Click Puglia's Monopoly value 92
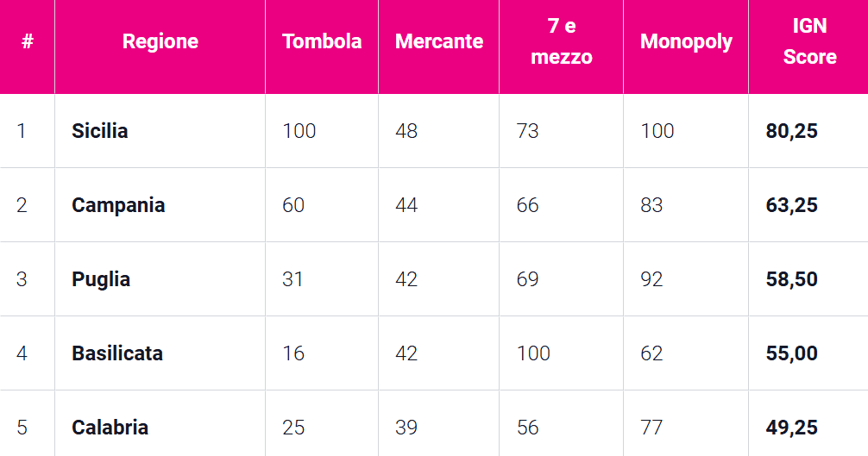The width and height of the screenshot is (868, 456). click(x=651, y=279)
